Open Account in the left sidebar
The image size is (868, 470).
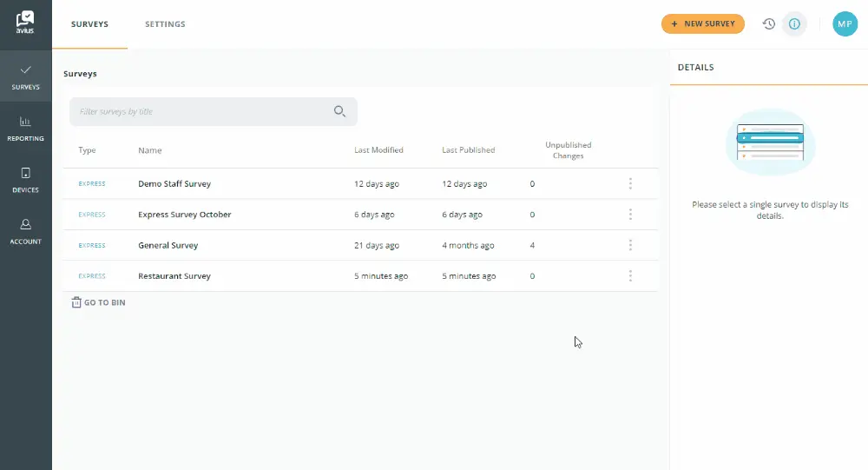[25, 232]
